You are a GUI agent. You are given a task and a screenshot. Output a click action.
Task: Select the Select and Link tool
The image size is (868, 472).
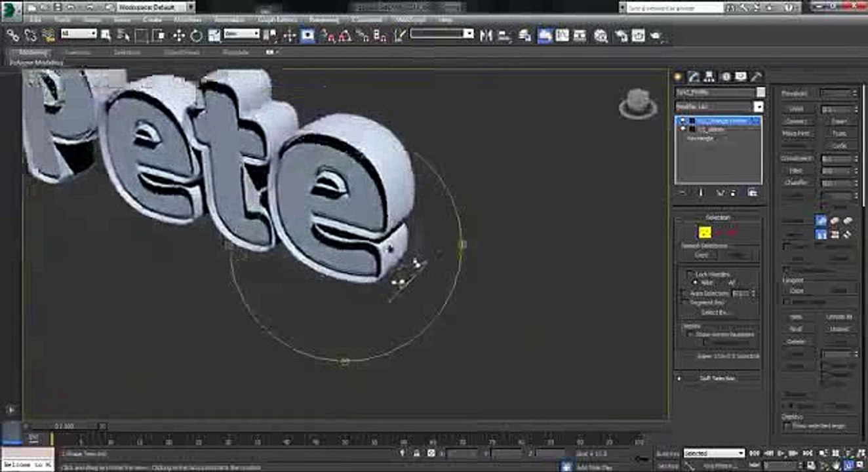(x=12, y=35)
